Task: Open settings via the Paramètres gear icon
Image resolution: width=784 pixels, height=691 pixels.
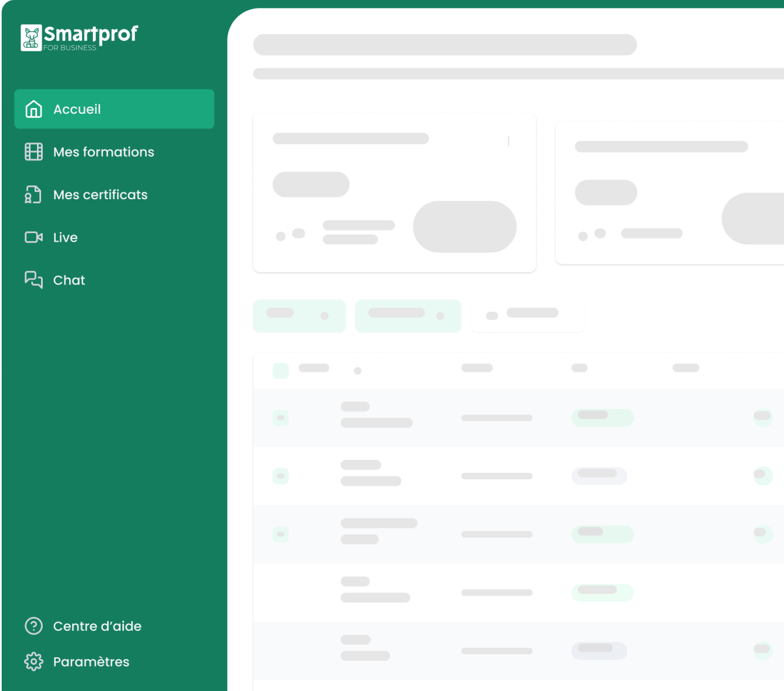Action: tap(34, 661)
